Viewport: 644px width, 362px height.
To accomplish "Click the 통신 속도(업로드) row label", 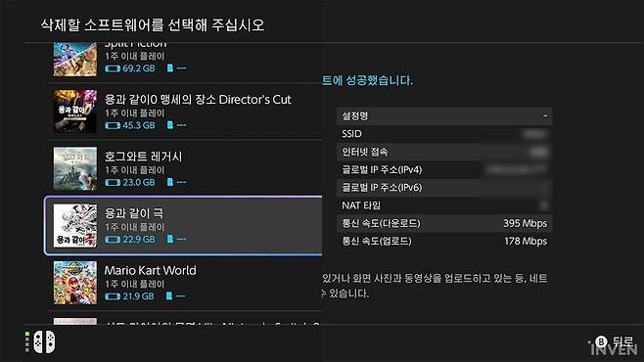I will 376,241.
